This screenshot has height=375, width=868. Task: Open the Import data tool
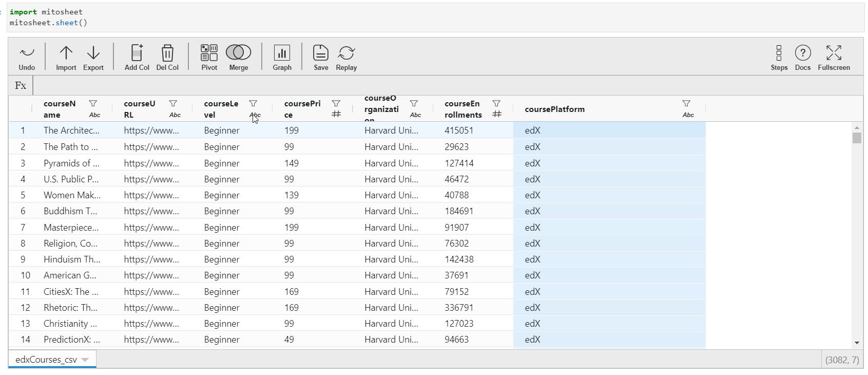66,57
